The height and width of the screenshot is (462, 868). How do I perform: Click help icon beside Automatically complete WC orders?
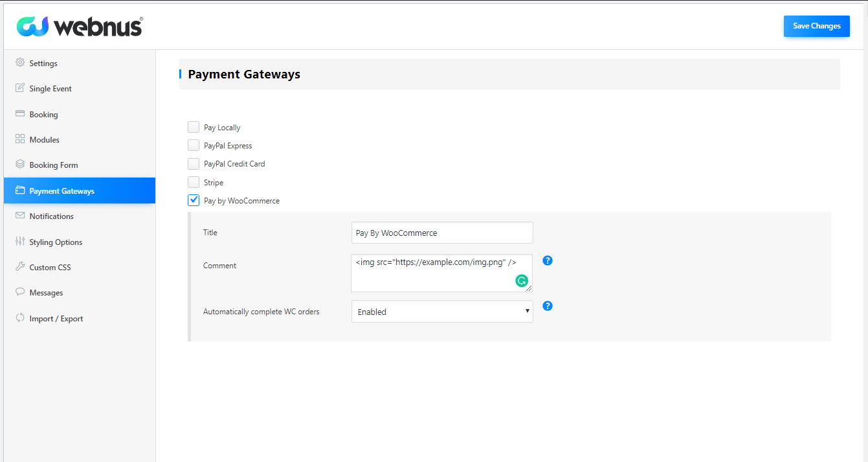point(548,306)
